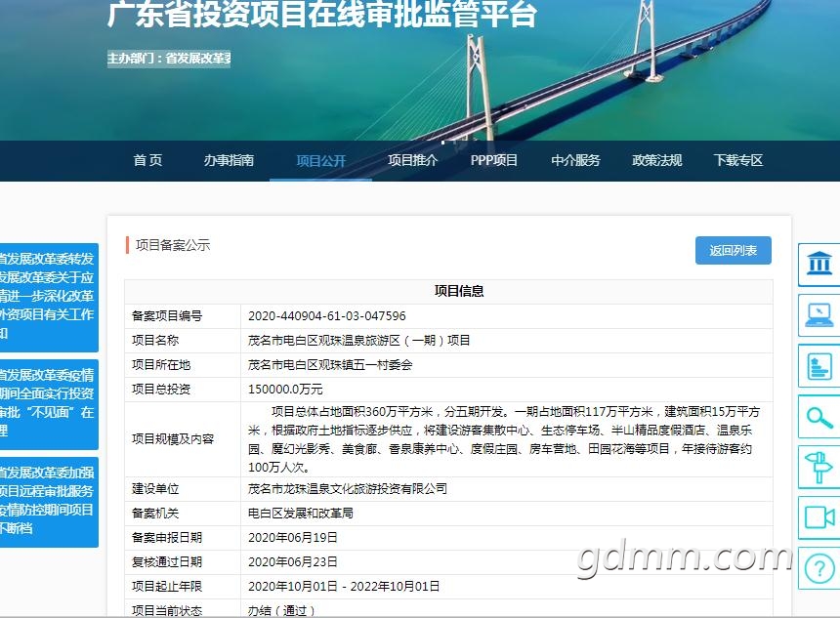Click the platform title 广东省投资项目在线审批监管平台

coord(322,14)
